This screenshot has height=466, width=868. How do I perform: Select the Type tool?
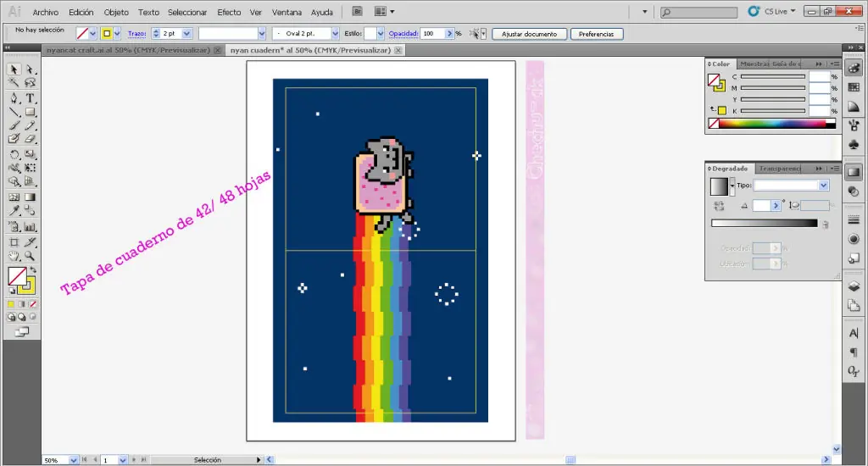pyautogui.click(x=30, y=98)
